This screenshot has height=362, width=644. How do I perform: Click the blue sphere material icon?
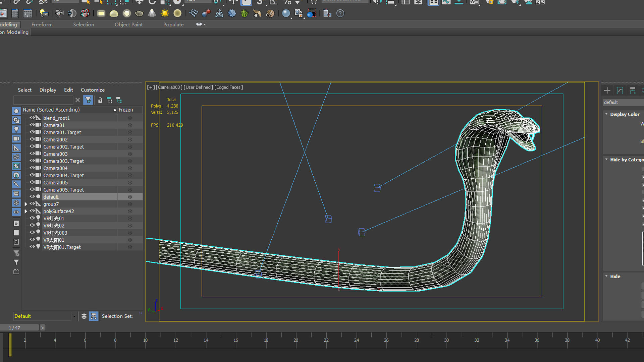[x=286, y=13]
